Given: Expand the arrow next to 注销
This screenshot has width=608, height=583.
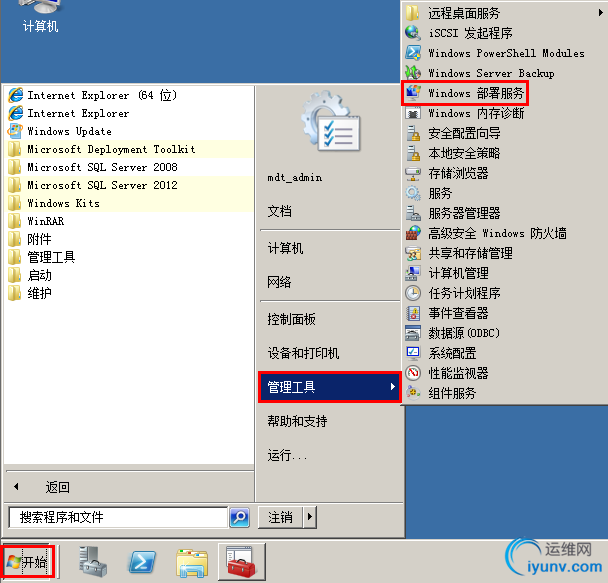Looking at the screenshot, I should pos(309,517).
